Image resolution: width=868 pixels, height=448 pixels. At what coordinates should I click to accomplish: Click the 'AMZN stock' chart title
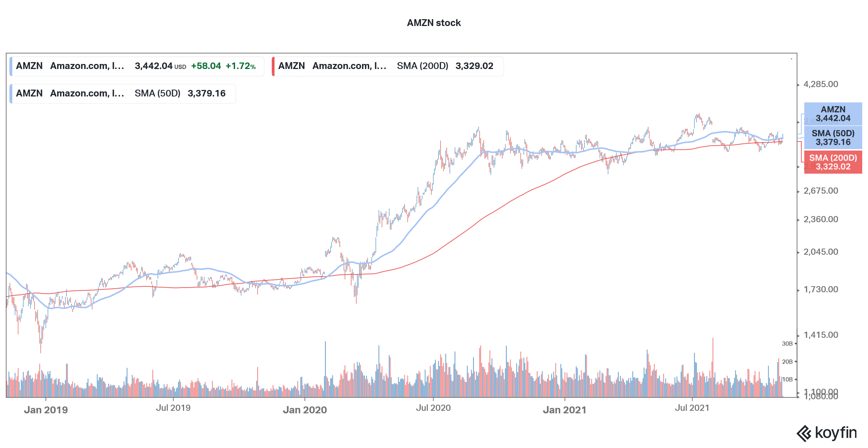[434, 23]
